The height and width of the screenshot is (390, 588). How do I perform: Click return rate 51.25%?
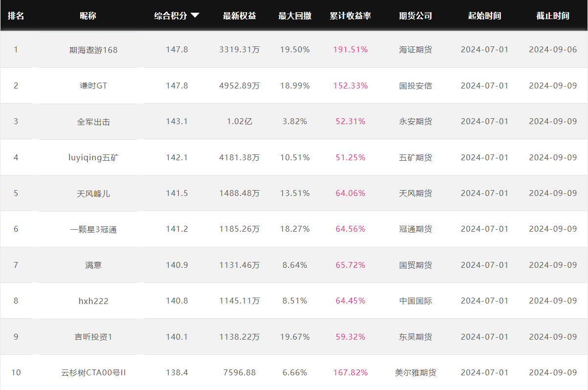[350, 157]
